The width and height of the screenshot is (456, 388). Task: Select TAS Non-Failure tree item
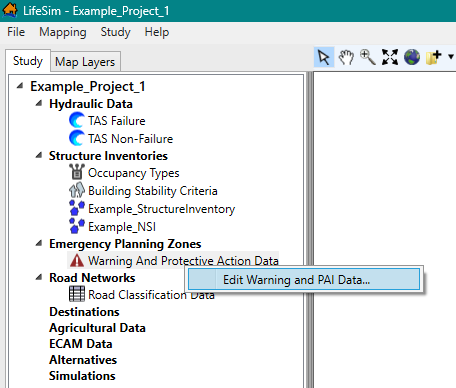coord(130,139)
